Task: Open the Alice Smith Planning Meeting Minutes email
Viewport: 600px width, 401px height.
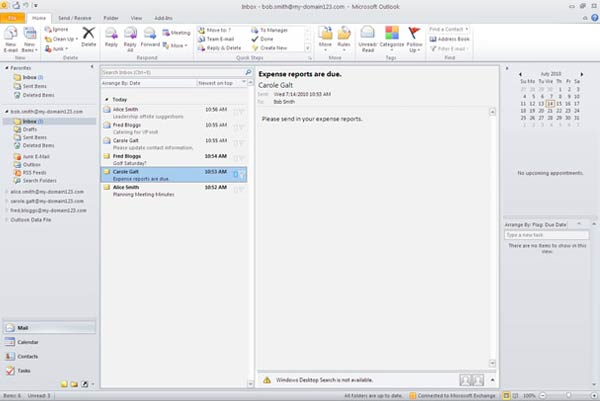Action: click(174, 191)
